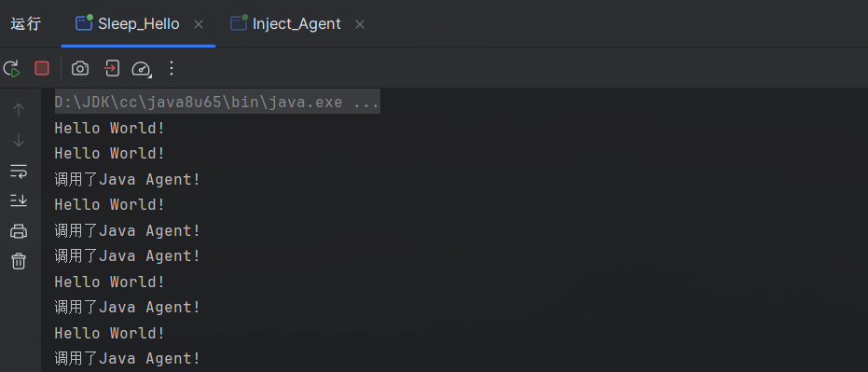The width and height of the screenshot is (868, 372).
Task: Close the Sleep_Hello run tab
Action: 199,24
